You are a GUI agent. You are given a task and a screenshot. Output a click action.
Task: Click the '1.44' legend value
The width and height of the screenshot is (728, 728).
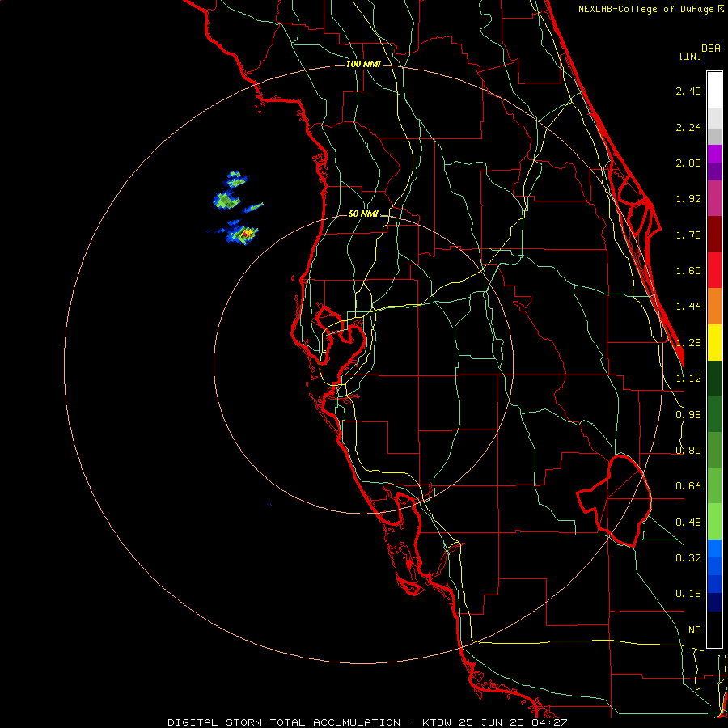click(688, 307)
